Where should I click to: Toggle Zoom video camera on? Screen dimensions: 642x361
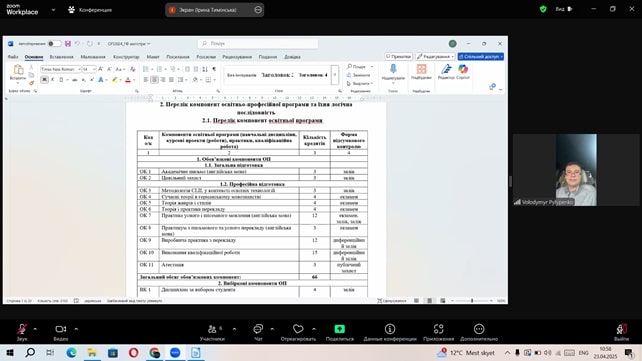61,329
